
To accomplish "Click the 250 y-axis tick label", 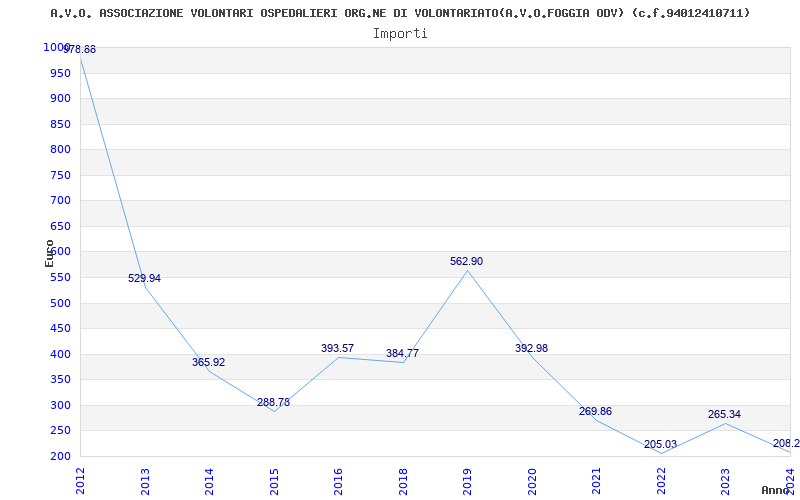I will coord(61,431).
